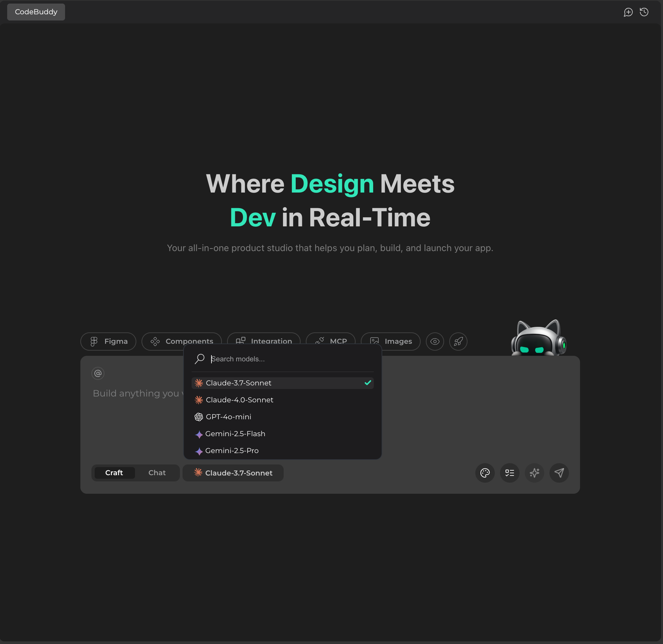Select Claude-3.7-Sonnet in the model list
This screenshot has width=663, height=644.
pos(282,383)
